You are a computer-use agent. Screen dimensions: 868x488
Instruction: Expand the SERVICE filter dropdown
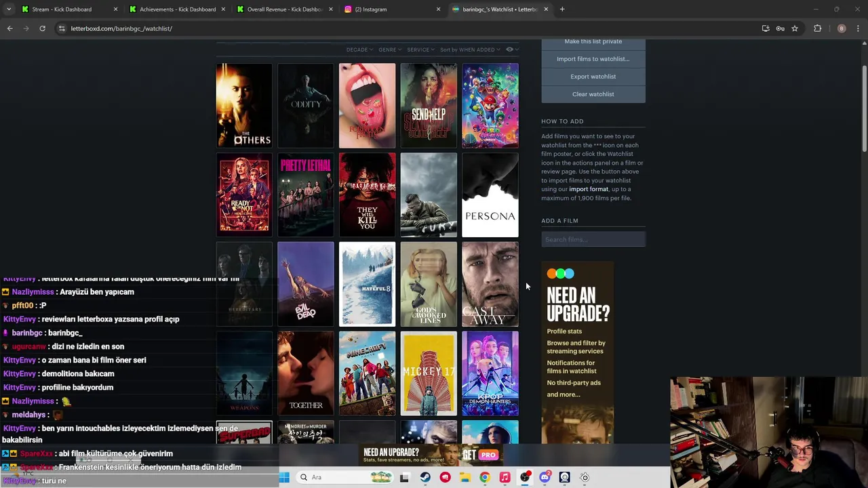point(420,49)
